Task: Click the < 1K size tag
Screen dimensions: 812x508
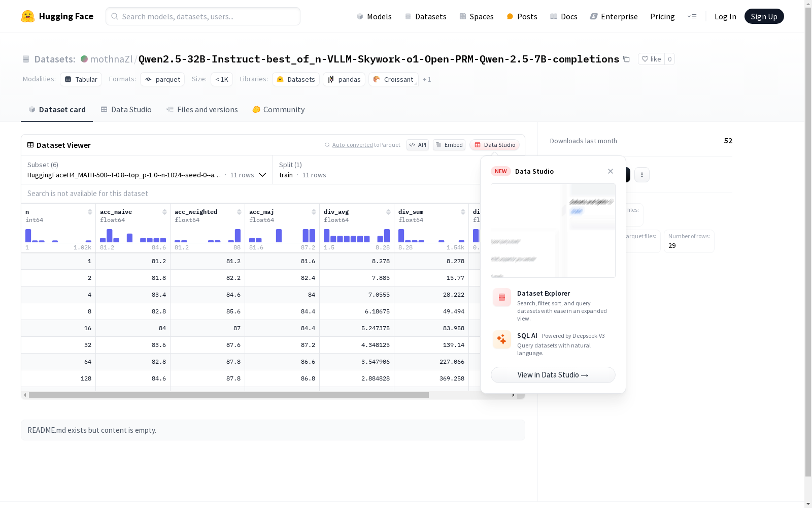Action: click(222, 79)
